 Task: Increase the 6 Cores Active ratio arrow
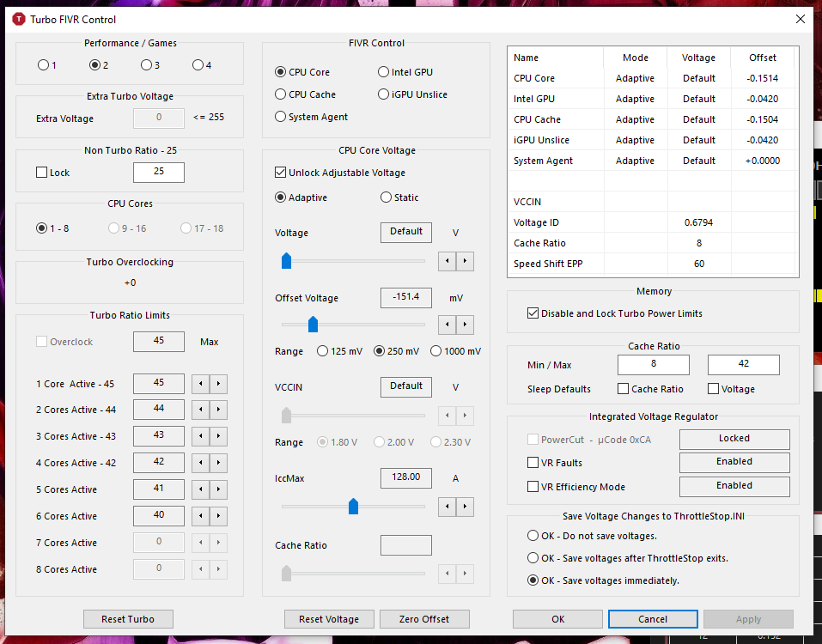[x=218, y=517]
